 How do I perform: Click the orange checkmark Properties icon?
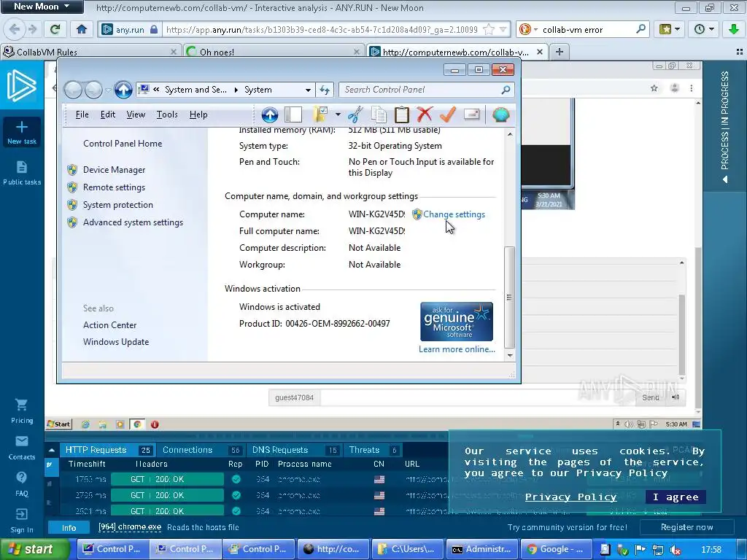coord(448,114)
